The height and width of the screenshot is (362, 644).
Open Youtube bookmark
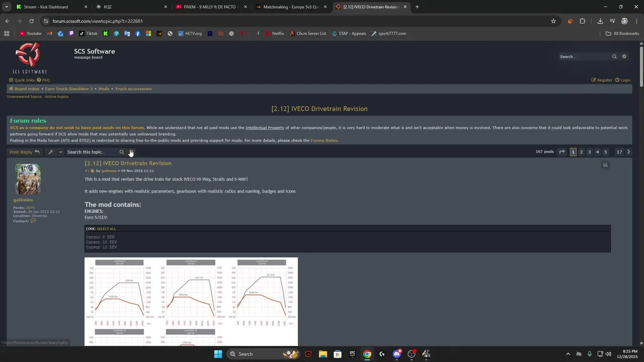coord(30,34)
